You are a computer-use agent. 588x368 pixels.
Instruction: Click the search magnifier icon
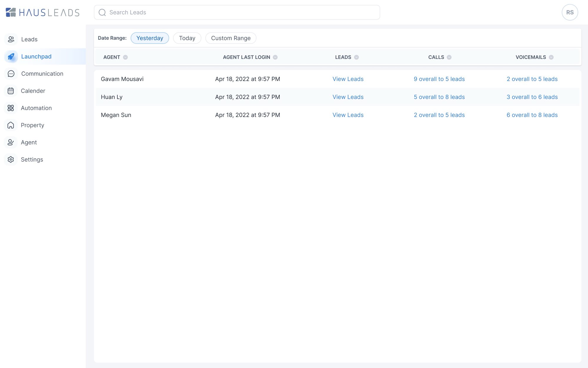[102, 12]
